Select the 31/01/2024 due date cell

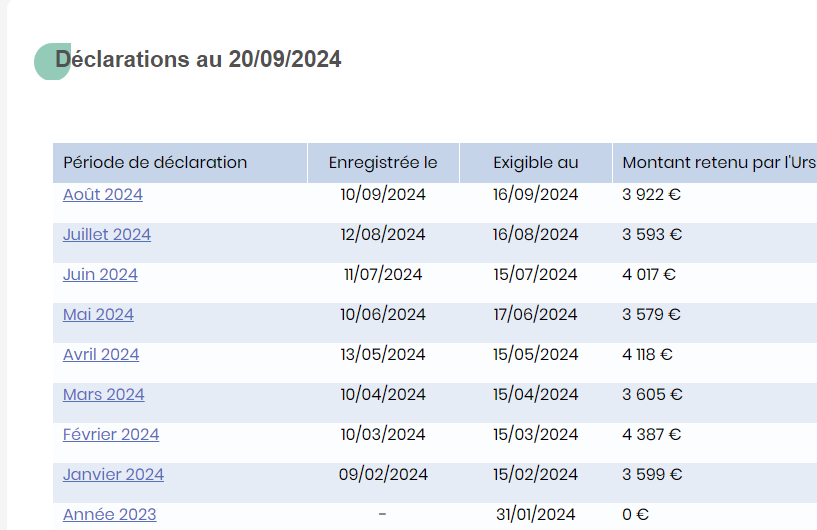click(x=536, y=514)
